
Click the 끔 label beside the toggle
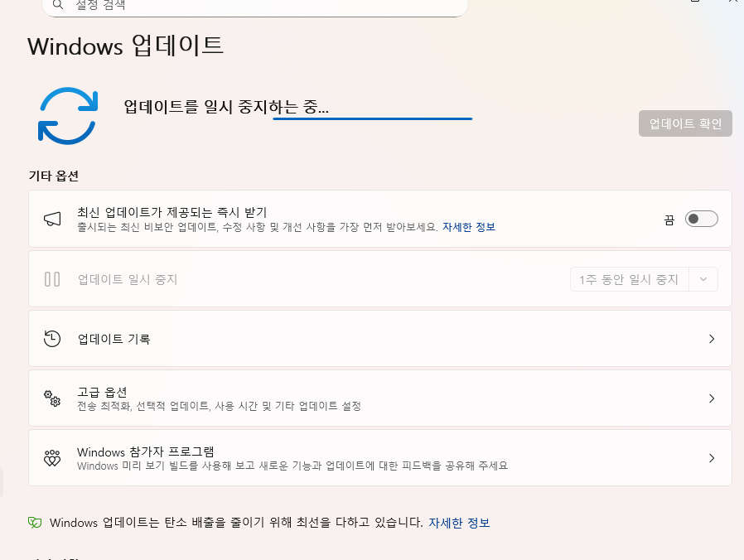tap(669, 220)
